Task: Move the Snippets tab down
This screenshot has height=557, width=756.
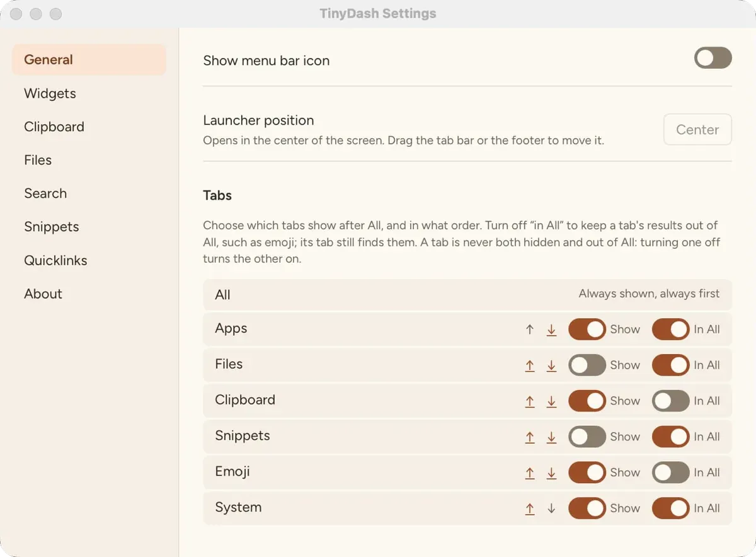Action: pyautogui.click(x=551, y=437)
